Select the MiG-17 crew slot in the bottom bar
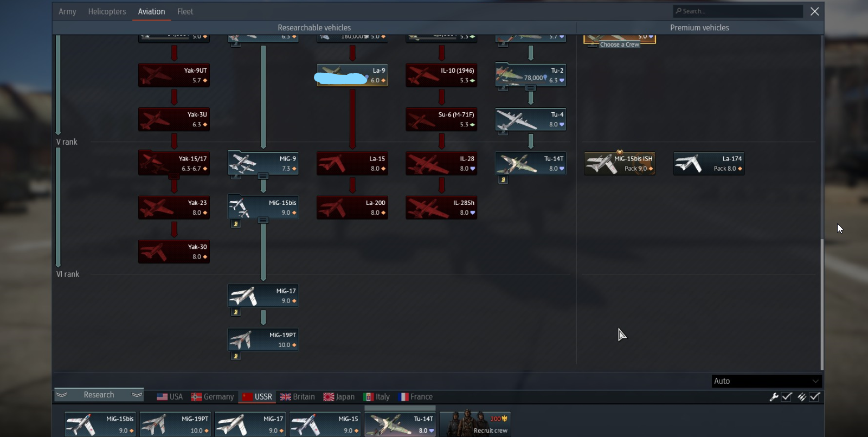The width and height of the screenshot is (868, 437). 250,424
